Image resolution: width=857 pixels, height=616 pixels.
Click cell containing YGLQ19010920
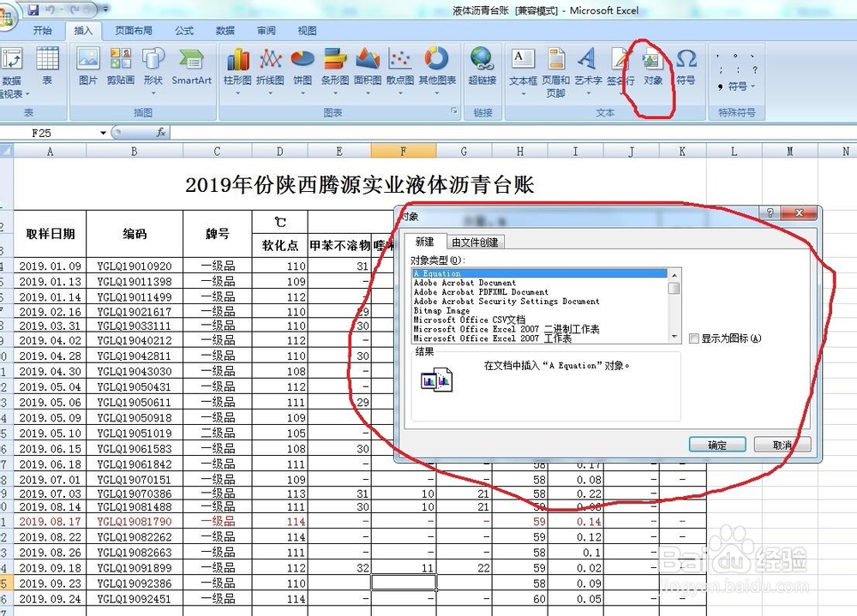[x=135, y=266]
